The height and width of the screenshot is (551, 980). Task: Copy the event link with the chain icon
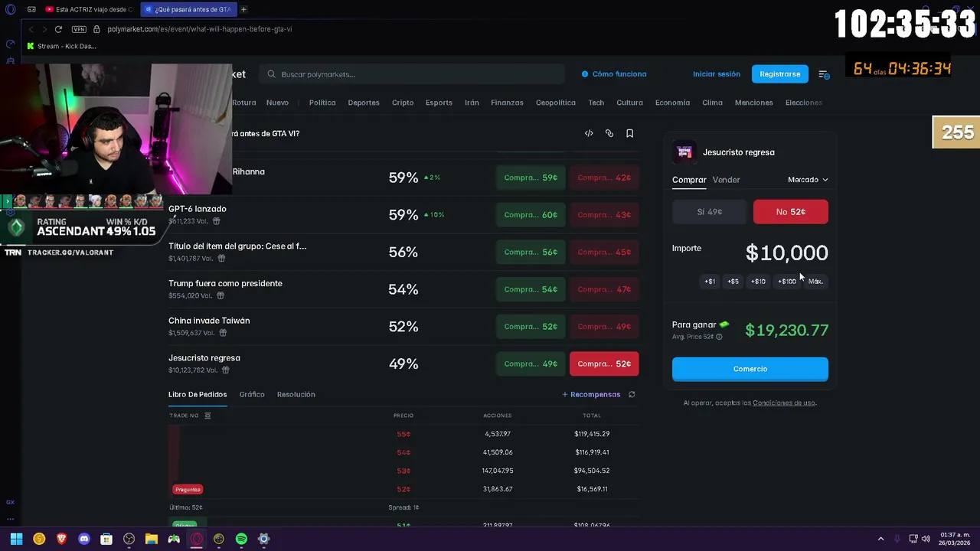coord(609,133)
